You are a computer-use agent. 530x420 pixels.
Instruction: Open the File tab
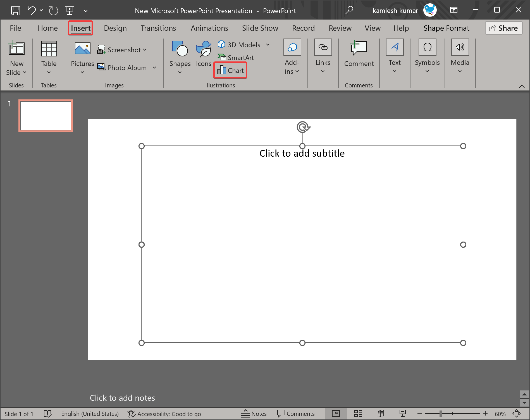click(15, 28)
